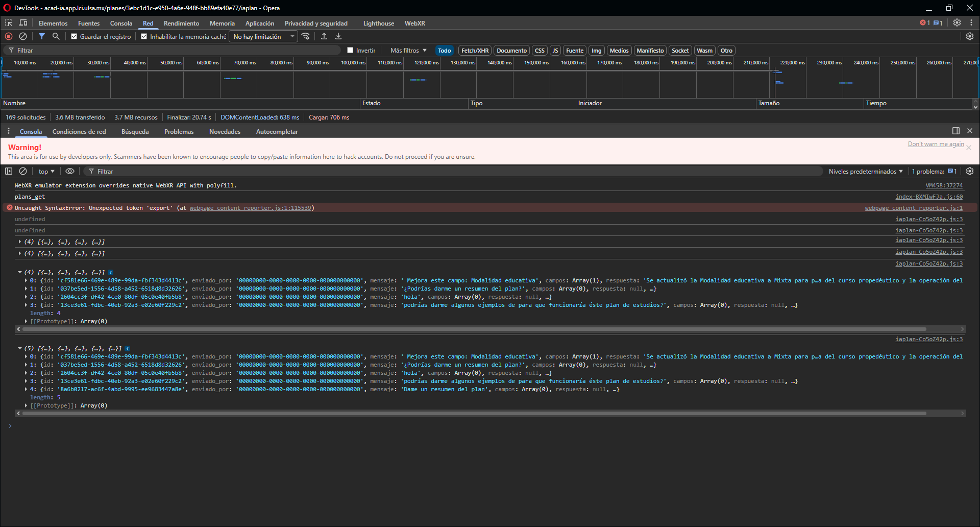The image size is (980, 527).
Task: Switch to the Consola main tab
Action: point(121,23)
